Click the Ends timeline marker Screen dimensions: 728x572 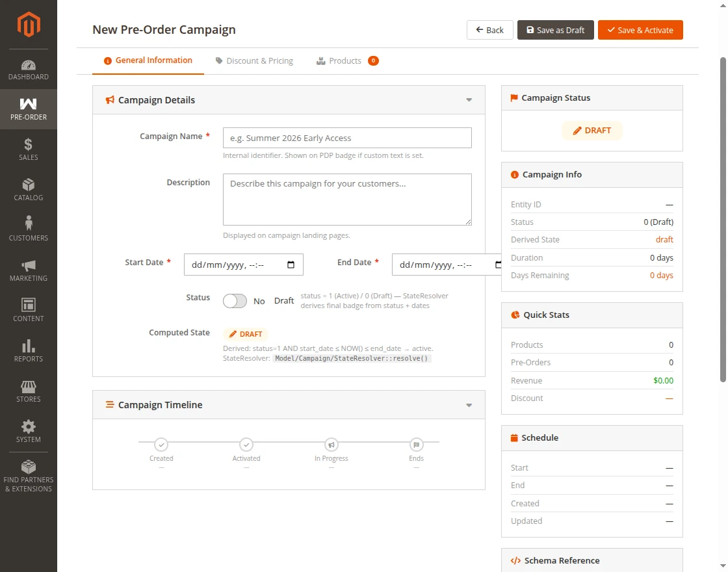[x=416, y=445]
